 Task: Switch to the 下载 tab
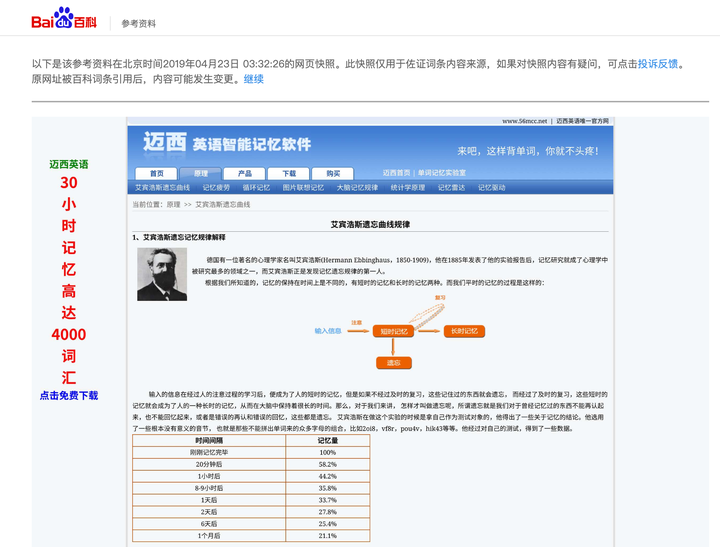289,174
